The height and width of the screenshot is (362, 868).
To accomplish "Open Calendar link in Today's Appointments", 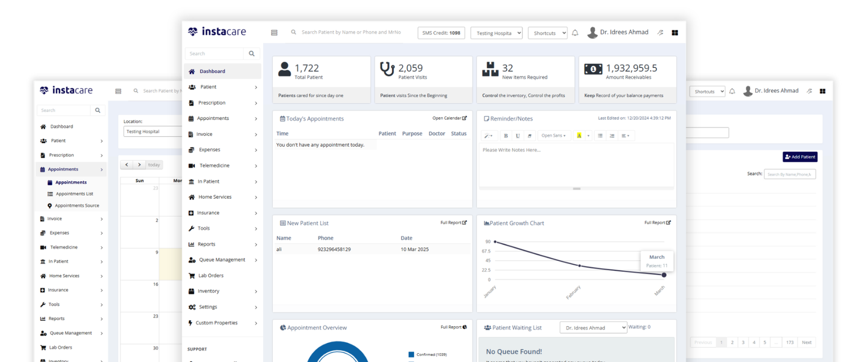I will point(449,118).
